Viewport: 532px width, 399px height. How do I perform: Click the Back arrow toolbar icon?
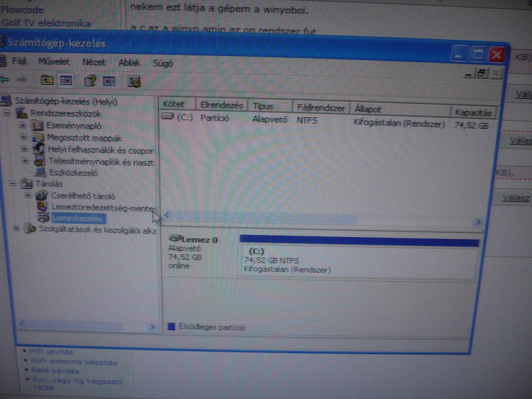click(4, 79)
